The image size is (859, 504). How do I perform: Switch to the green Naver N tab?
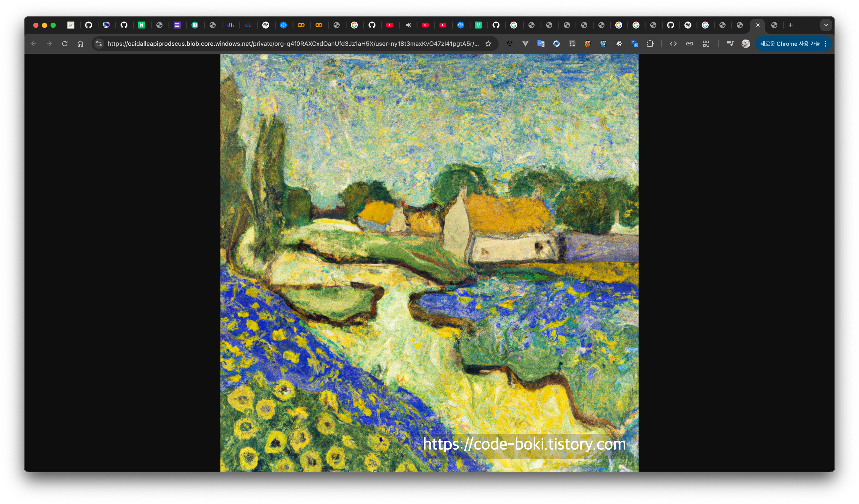[x=141, y=25]
